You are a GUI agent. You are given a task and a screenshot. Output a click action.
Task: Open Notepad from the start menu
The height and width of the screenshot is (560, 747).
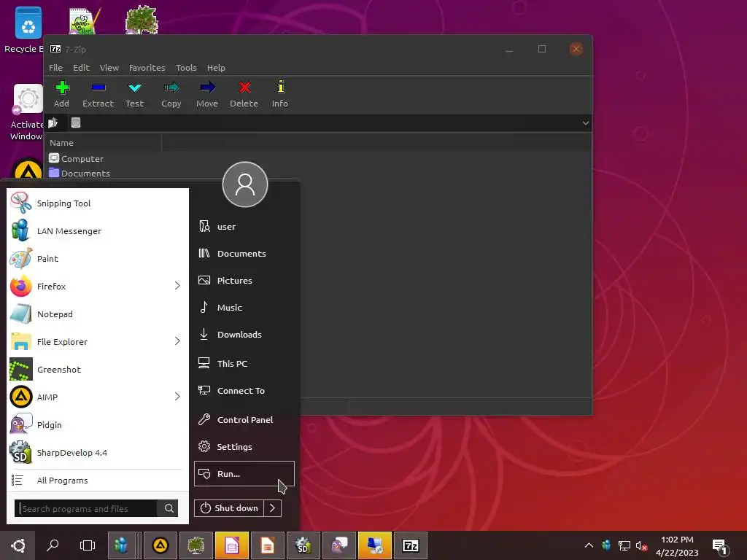coord(98,314)
